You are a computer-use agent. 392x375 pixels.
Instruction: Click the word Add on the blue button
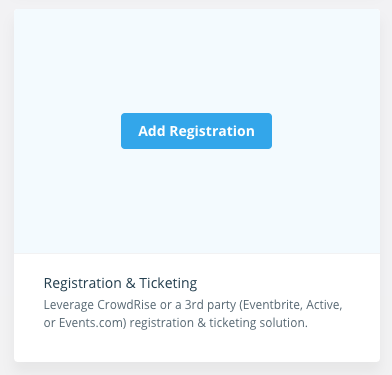[x=152, y=131]
